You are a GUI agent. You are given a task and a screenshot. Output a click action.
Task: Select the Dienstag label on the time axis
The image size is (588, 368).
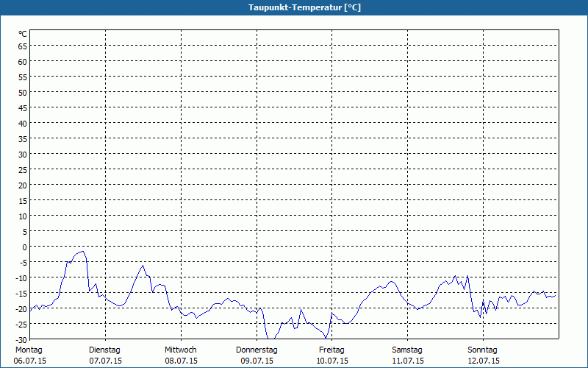[104, 350]
